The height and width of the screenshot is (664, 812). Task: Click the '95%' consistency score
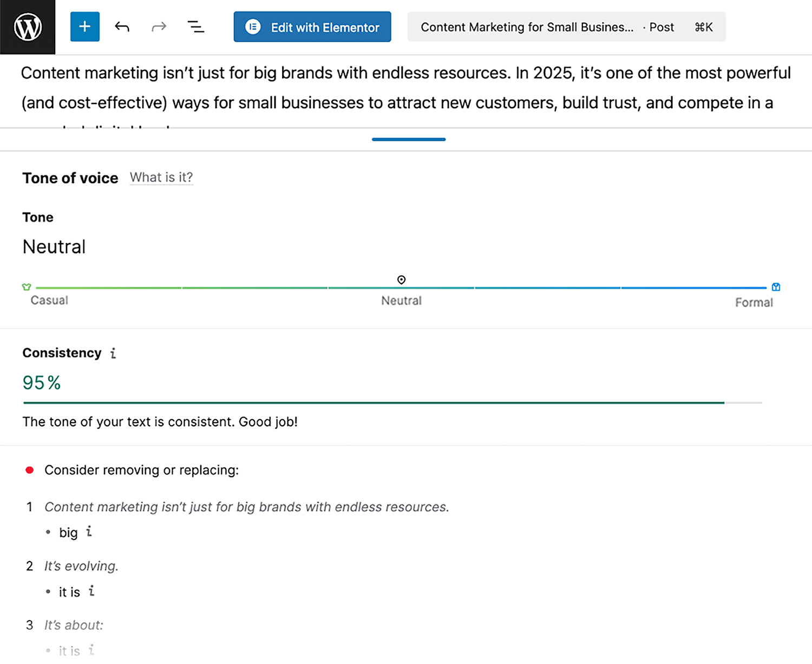[x=42, y=383]
